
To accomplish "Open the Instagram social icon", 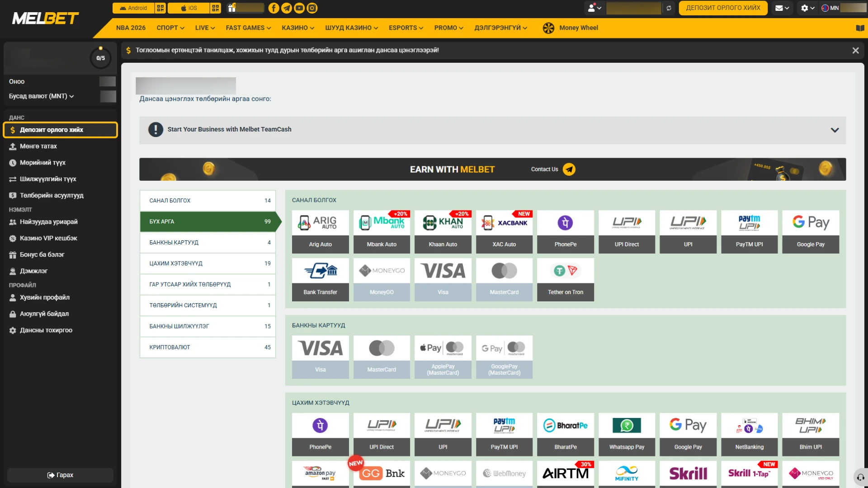I will tap(312, 8).
